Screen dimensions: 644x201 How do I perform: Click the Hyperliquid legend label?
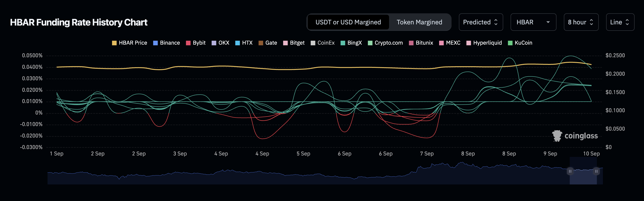tap(487, 43)
